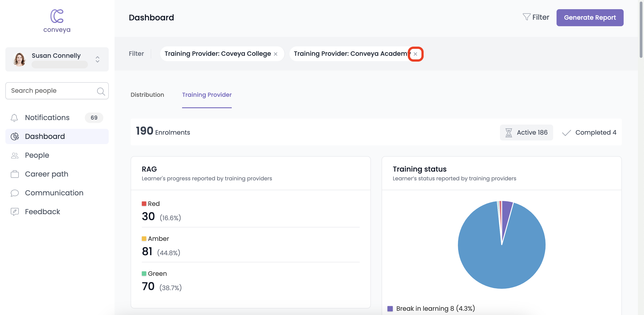Click the Training status heading
This screenshot has width=644, height=315.
[419, 169]
